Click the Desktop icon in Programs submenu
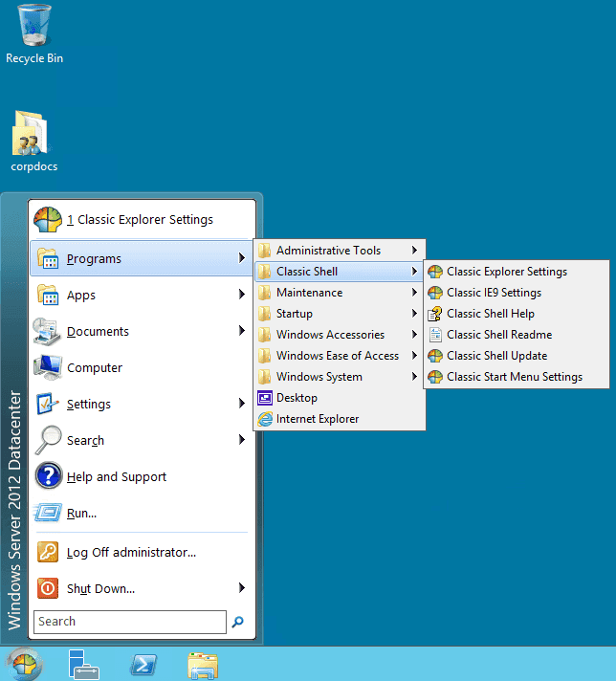This screenshot has height=681, width=616. [x=265, y=397]
